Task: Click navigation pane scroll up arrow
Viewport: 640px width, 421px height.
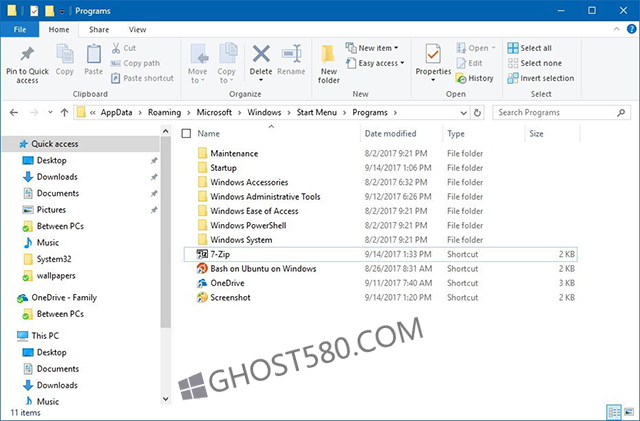Action: coord(165,131)
